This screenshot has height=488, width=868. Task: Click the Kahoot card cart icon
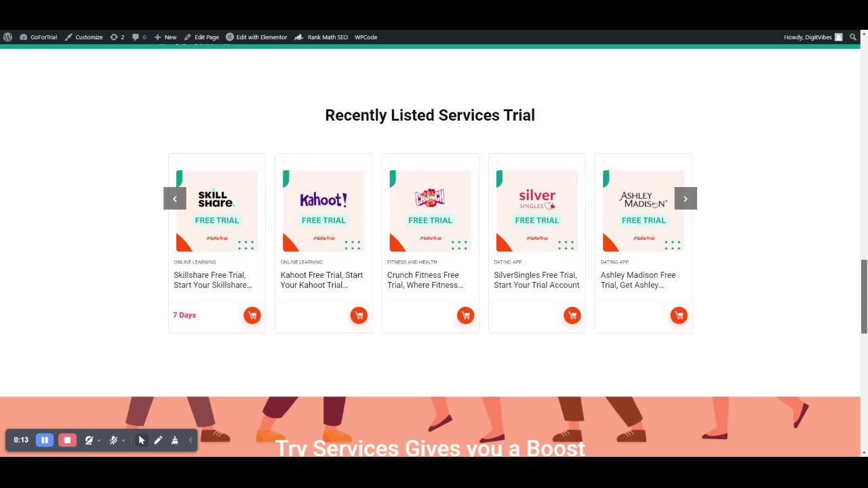359,315
